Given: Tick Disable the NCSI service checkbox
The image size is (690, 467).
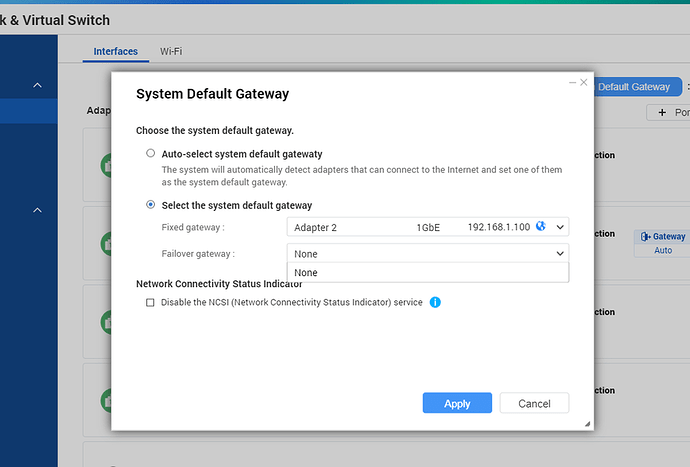Looking at the screenshot, I should pos(150,302).
